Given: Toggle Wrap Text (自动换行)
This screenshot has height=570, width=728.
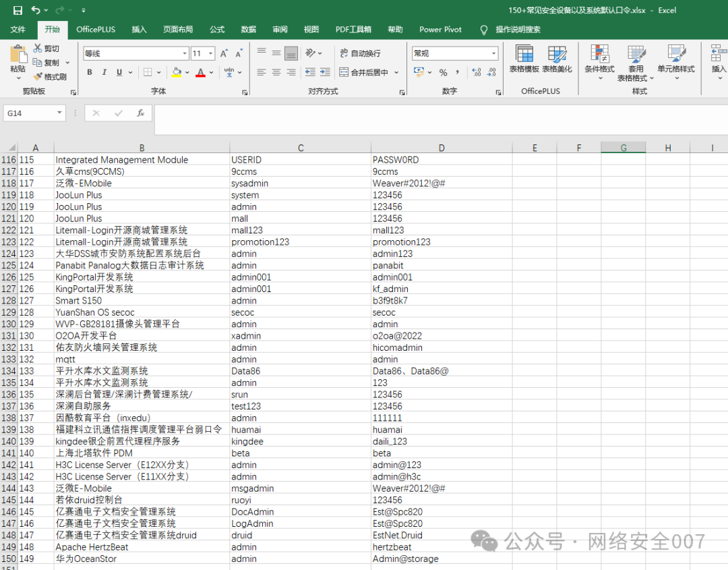Looking at the screenshot, I should point(360,53).
